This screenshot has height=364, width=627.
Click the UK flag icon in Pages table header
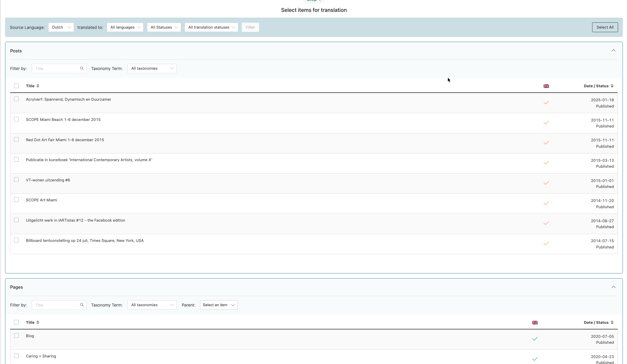click(x=535, y=323)
